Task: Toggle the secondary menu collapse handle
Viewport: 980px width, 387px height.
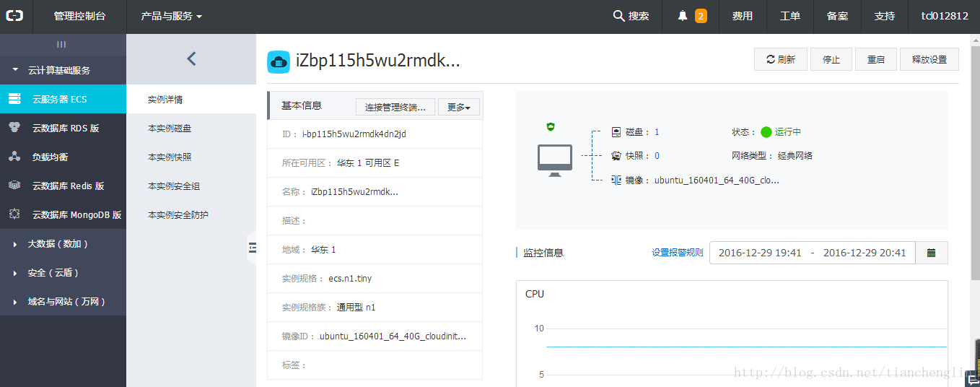Action: pyautogui.click(x=252, y=248)
